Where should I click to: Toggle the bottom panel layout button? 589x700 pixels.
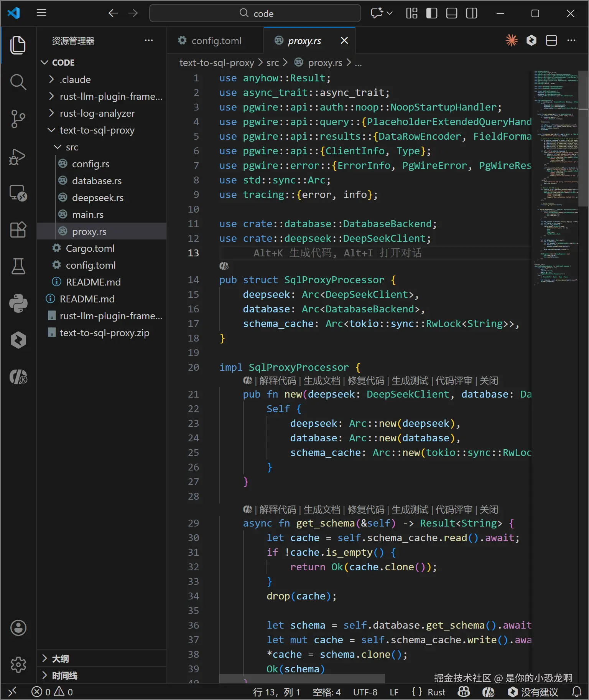(452, 13)
